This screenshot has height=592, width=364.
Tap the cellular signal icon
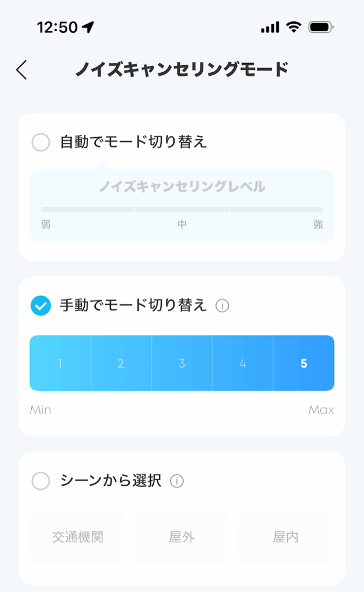point(270,28)
